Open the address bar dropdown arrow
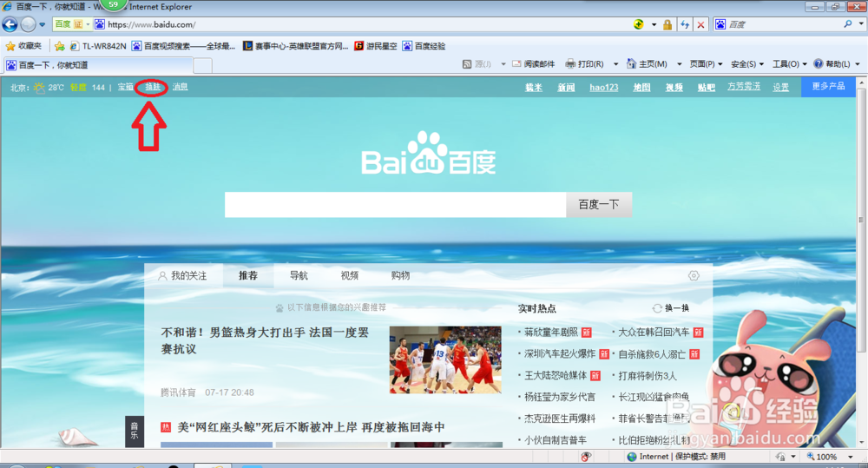This screenshot has height=468, width=868. pos(654,25)
